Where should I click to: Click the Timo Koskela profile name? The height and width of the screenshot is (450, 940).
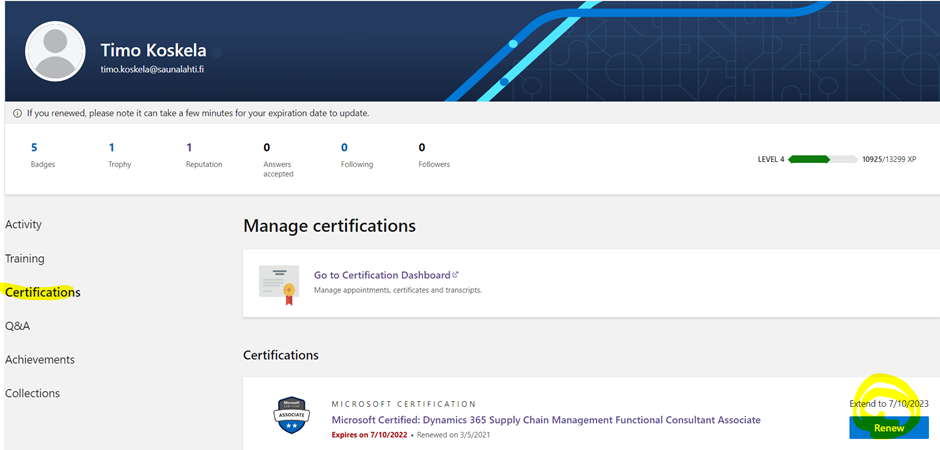[x=155, y=50]
